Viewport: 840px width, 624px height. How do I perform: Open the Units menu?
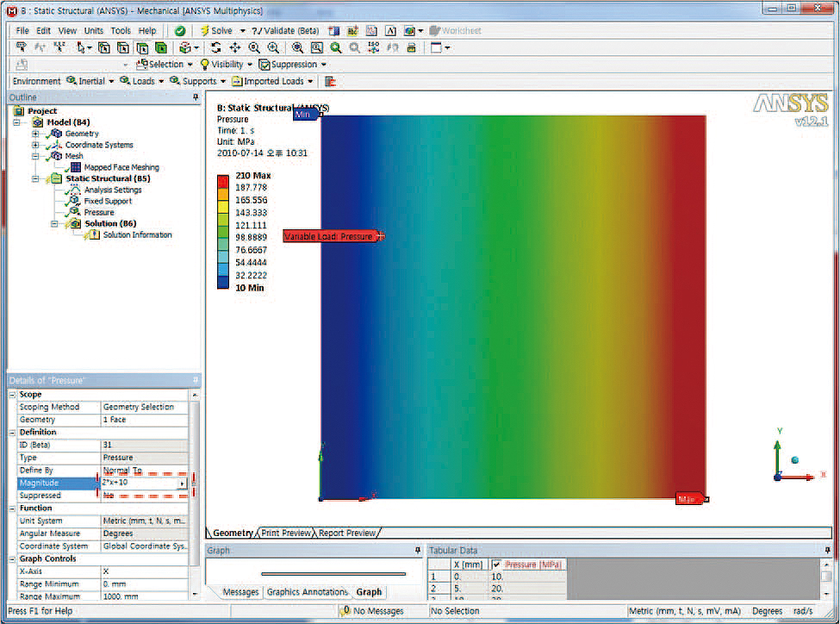(x=93, y=30)
